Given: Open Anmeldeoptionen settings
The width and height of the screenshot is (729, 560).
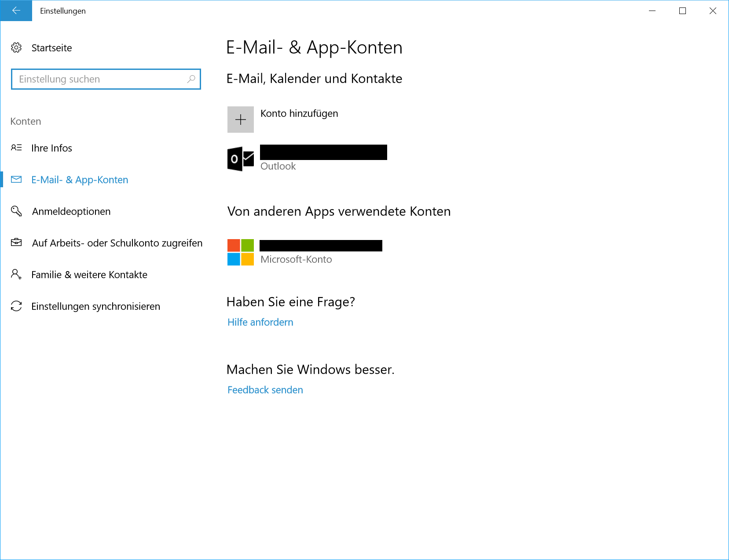Looking at the screenshot, I should click(71, 211).
